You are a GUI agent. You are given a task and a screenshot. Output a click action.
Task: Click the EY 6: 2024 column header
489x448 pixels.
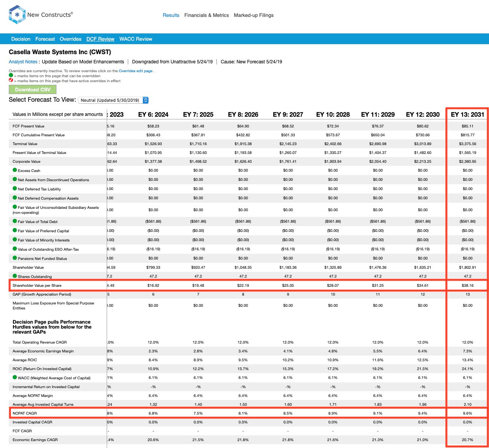[153, 114]
